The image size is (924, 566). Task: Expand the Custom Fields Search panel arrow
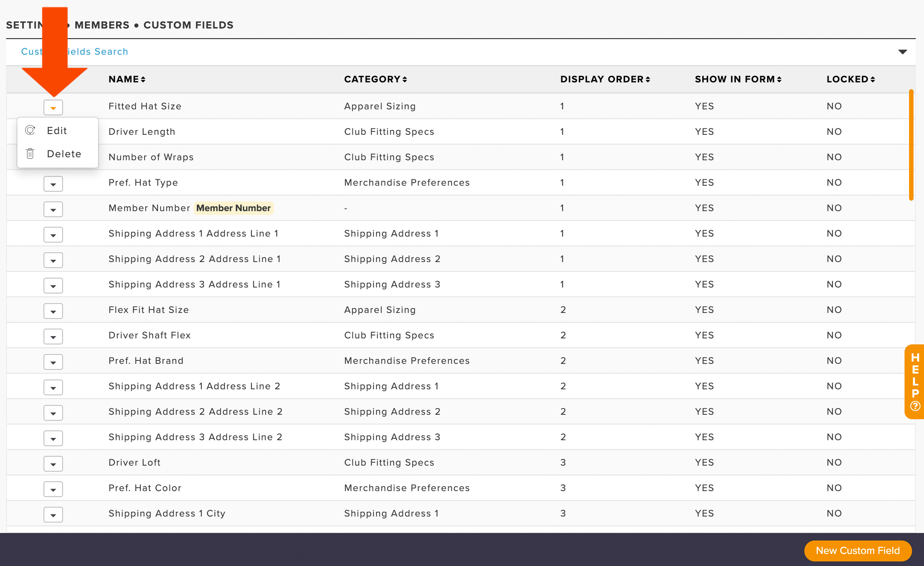903,52
